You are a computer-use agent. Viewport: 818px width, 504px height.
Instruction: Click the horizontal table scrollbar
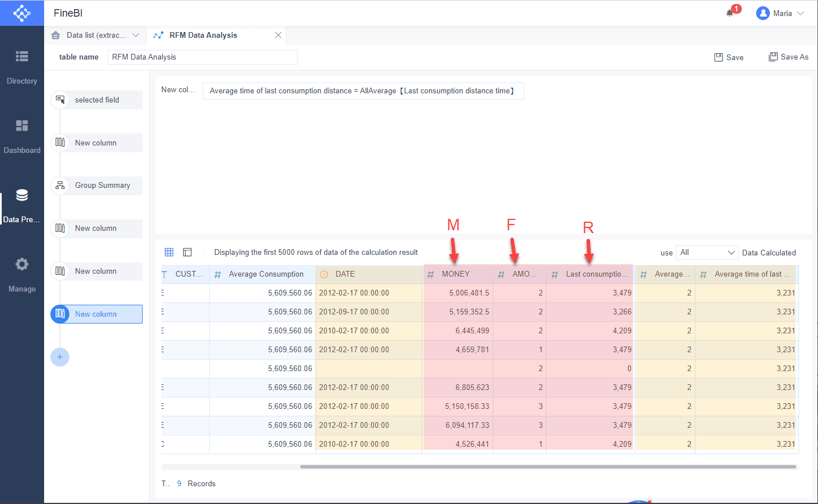point(548,467)
